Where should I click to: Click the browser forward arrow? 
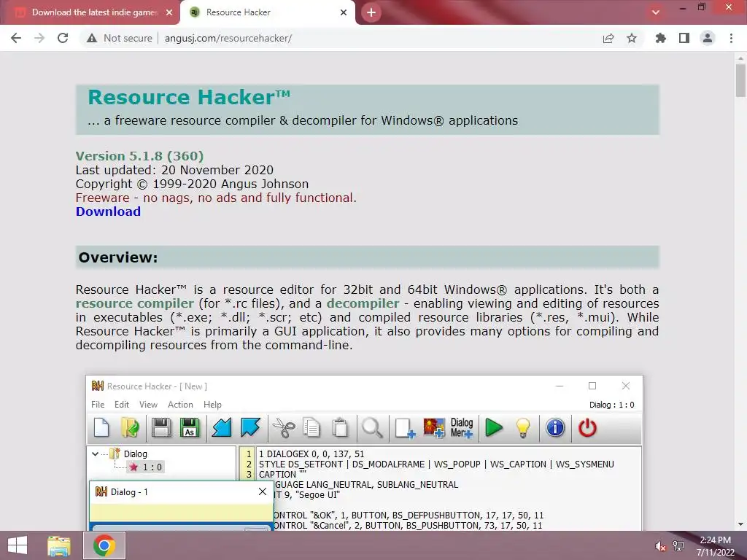coord(39,38)
